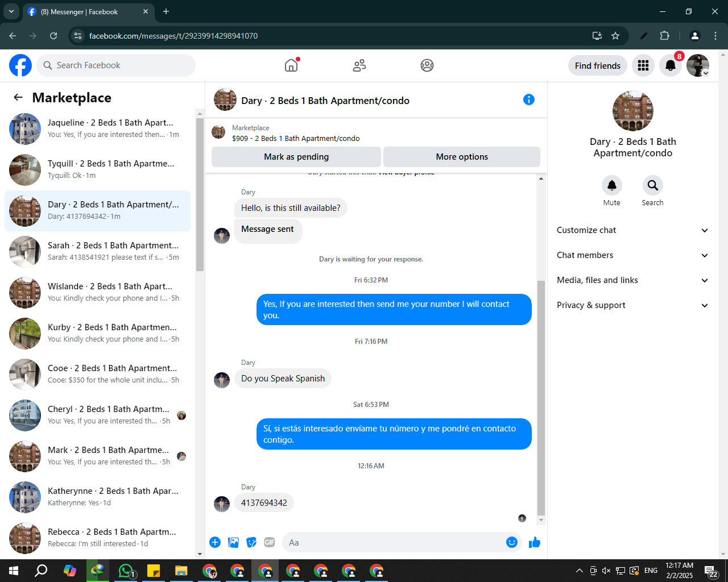Screen dimensions: 728x582
Task: Open the account profile picture menu
Action: pyautogui.click(x=697, y=65)
